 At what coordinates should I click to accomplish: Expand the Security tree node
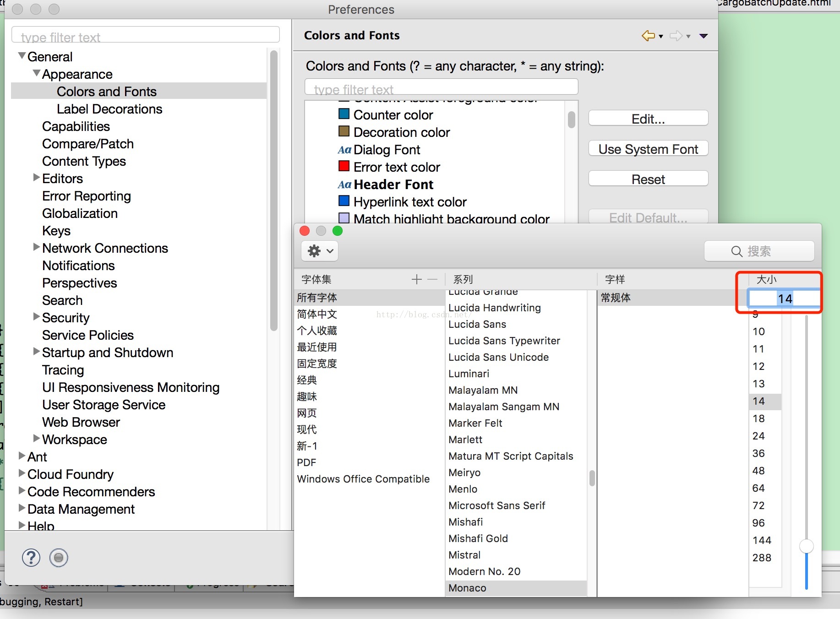pos(37,317)
